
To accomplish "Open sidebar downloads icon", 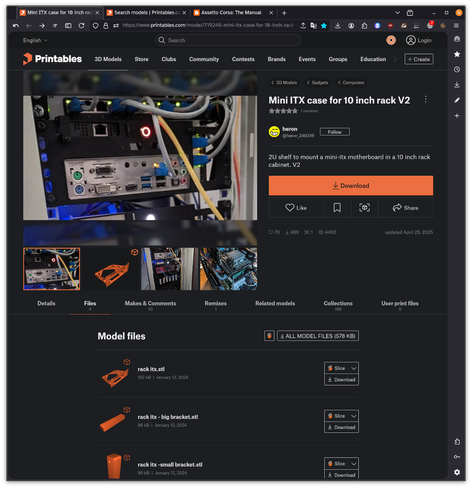I will [x=457, y=85].
